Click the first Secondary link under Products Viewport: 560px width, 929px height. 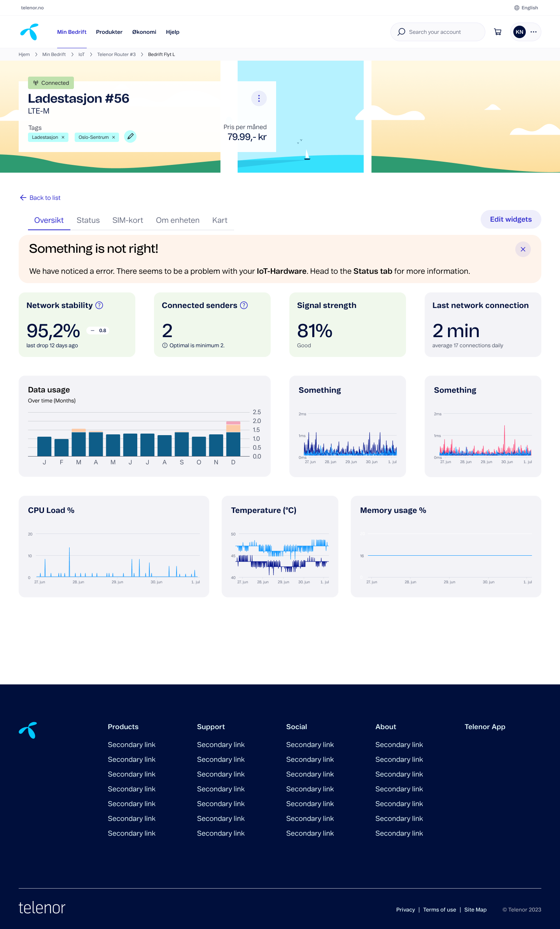pos(131,745)
